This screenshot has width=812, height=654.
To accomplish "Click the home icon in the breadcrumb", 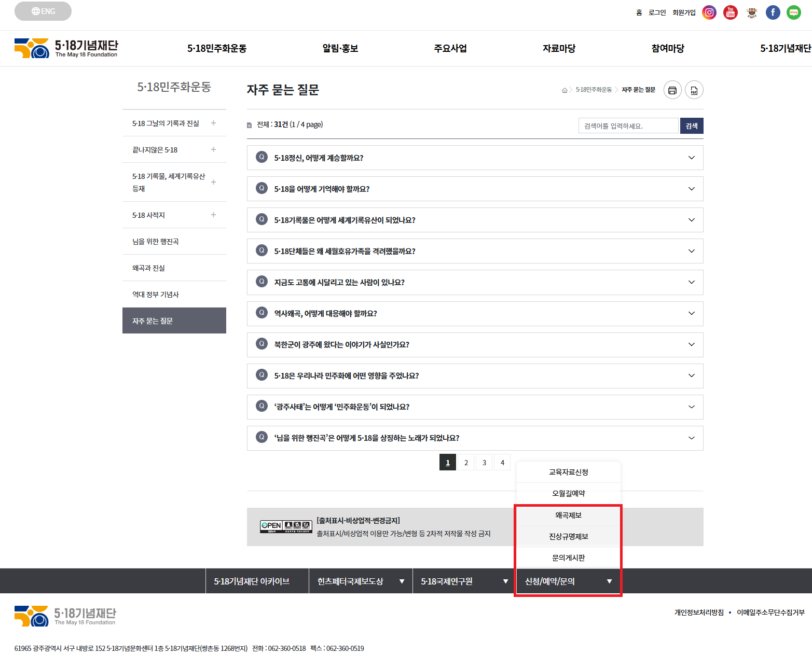I will (x=564, y=90).
